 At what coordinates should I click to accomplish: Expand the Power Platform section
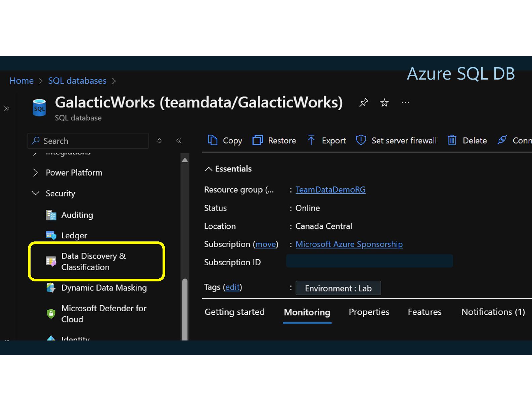click(35, 173)
